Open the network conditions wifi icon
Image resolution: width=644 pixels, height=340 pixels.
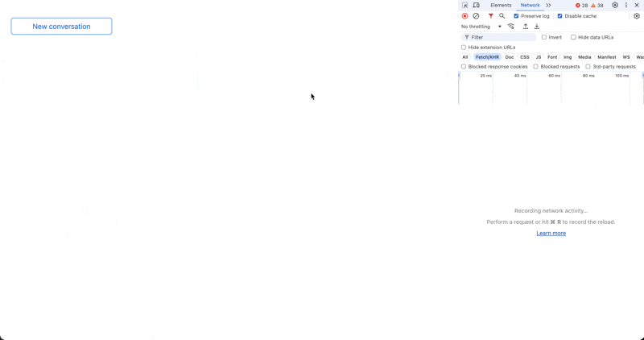point(511,27)
